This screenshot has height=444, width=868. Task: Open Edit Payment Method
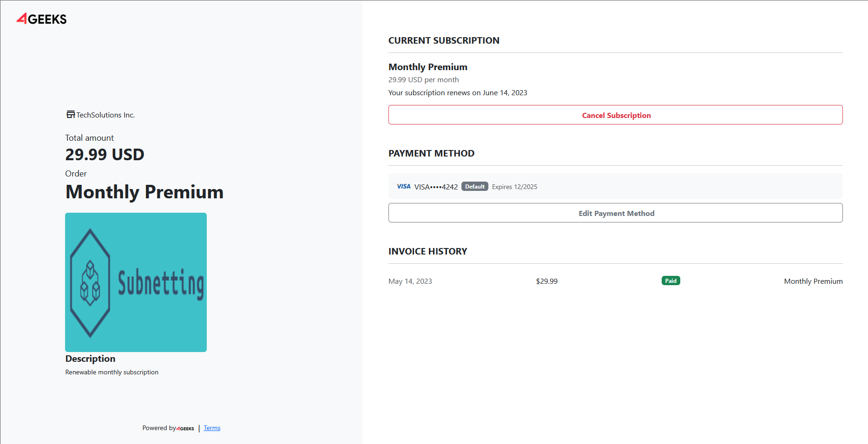pyautogui.click(x=615, y=213)
